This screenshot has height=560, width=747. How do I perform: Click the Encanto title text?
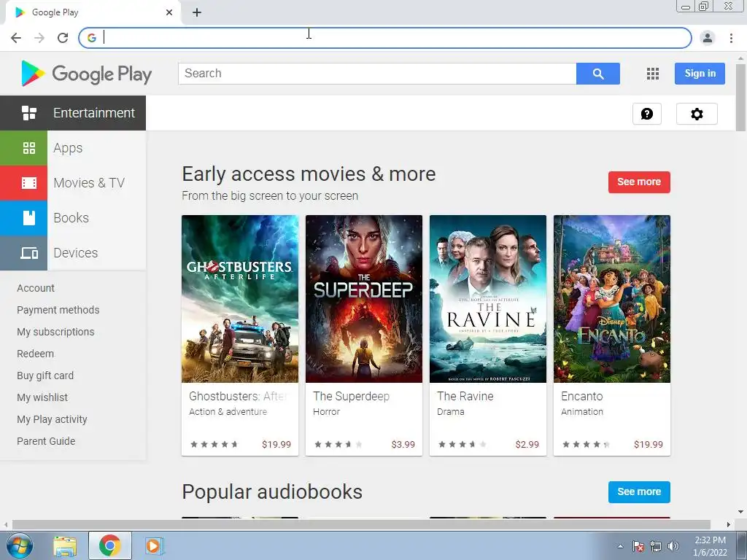[x=581, y=396]
